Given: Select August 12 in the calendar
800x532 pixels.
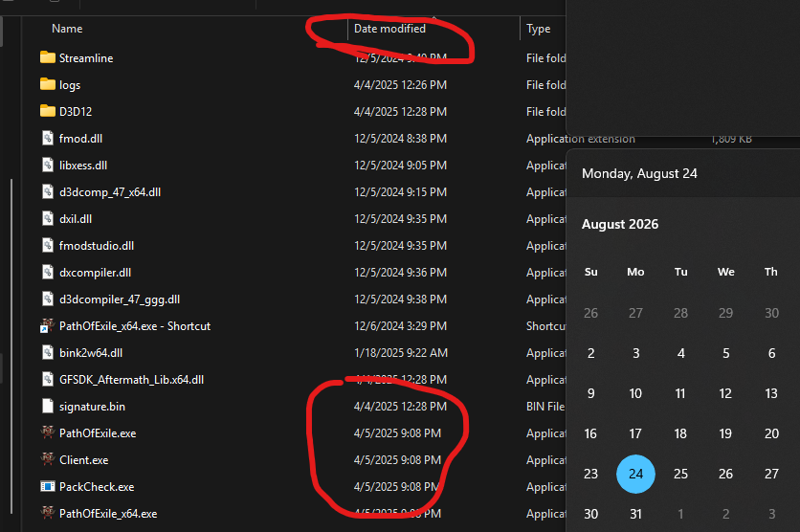Looking at the screenshot, I should point(725,393).
